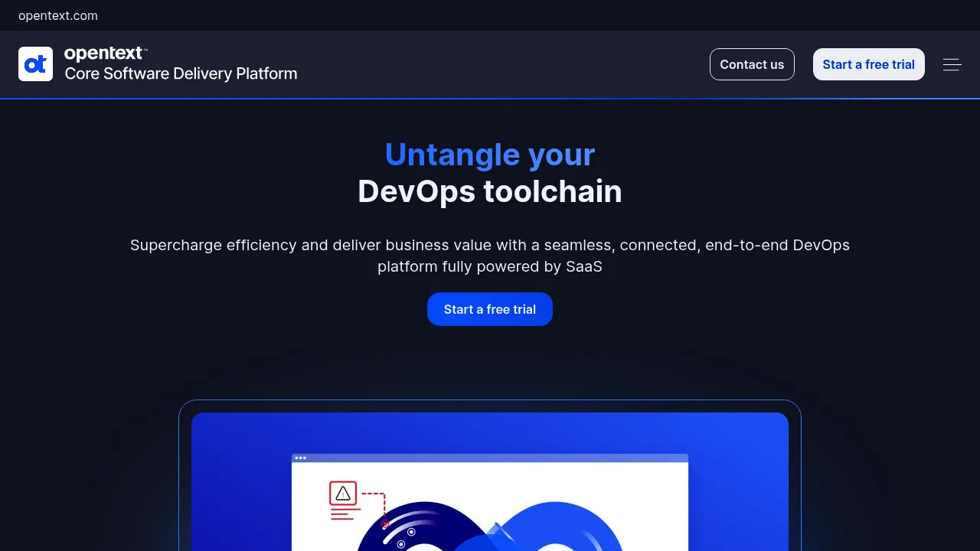Screen dimensions: 980x551
Task: Click the Contact us button
Action: coord(752,64)
